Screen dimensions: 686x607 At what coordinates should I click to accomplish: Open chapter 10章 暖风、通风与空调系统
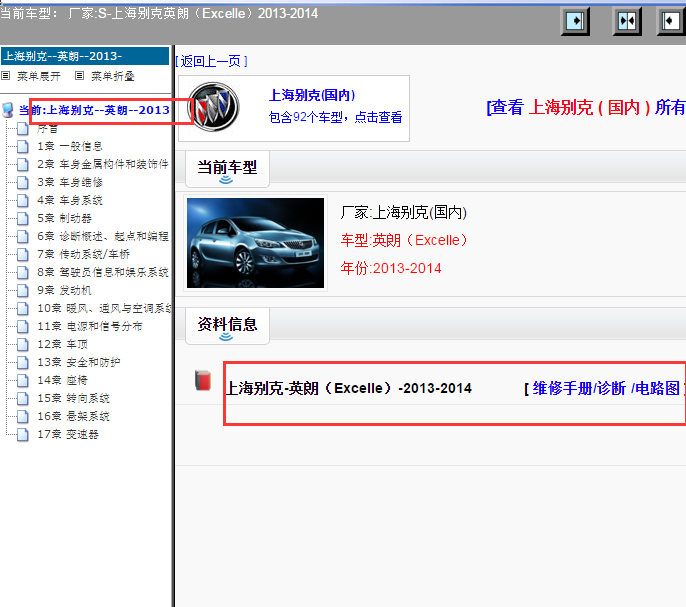point(104,309)
